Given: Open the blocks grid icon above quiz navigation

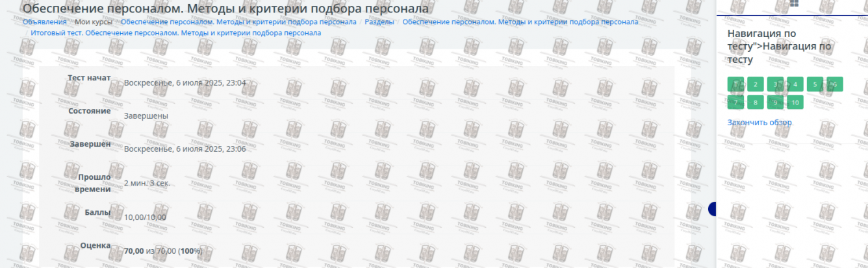Looking at the screenshot, I should point(793,3).
